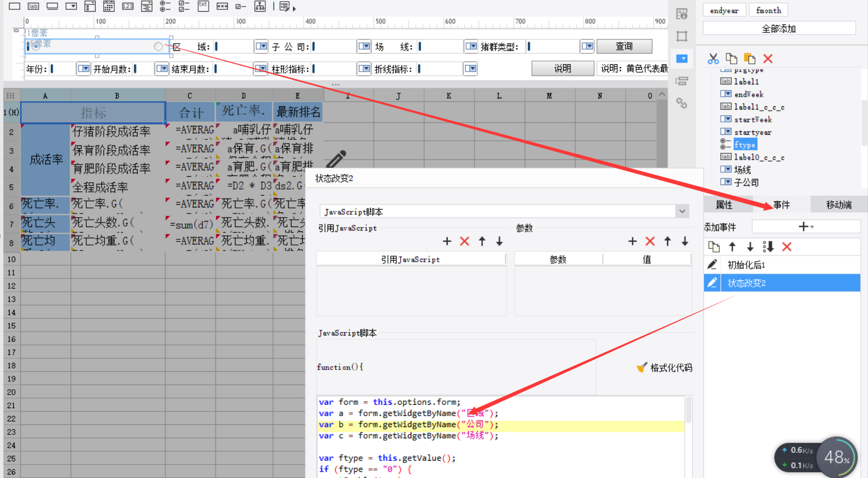This screenshot has width=868, height=478.
Task: Select 子公司 in the widget tree
Action: click(747, 182)
